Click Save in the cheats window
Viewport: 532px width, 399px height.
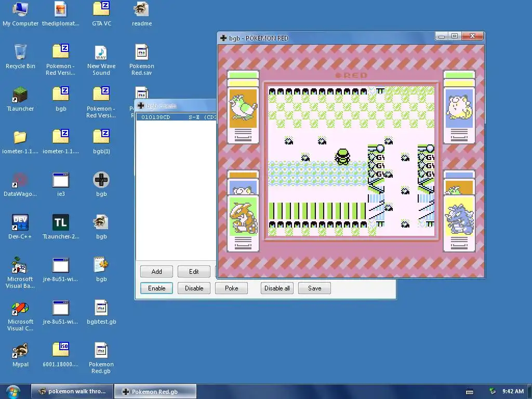pyautogui.click(x=314, y=288)
